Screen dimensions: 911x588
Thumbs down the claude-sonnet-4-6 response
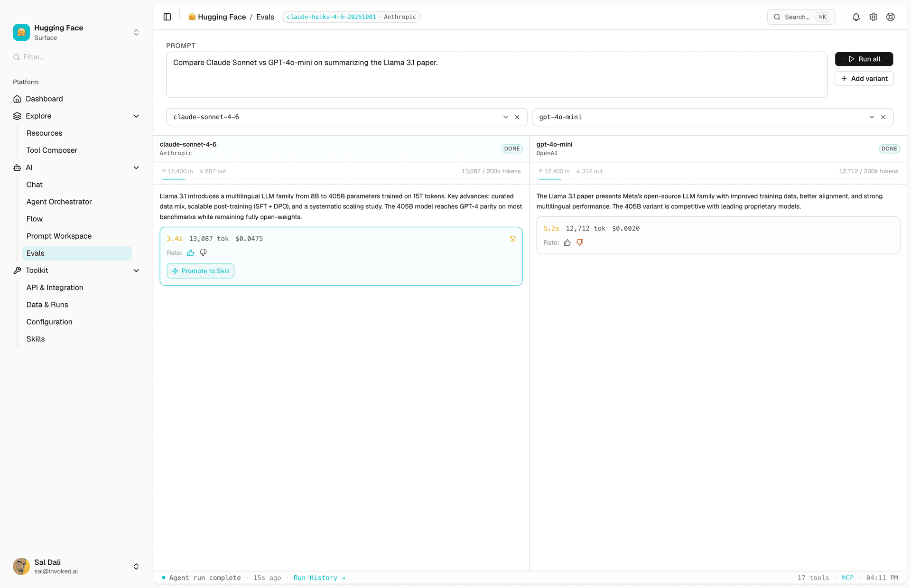203,253
